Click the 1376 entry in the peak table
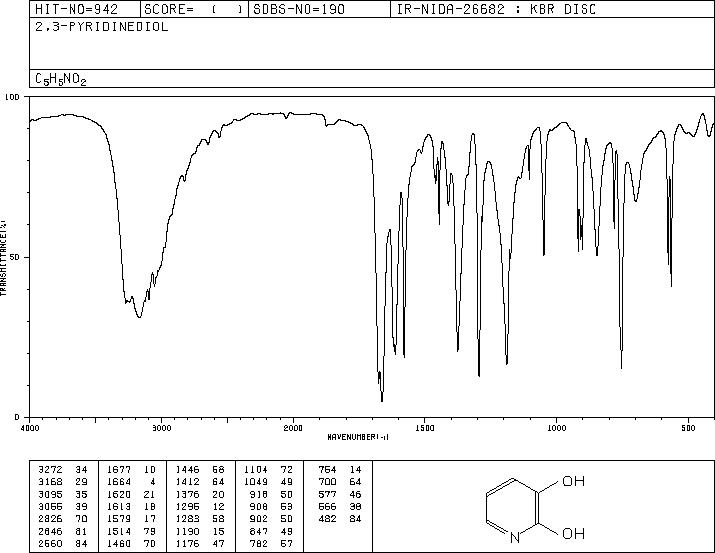The image size is (715, 553). pos(187,494)
